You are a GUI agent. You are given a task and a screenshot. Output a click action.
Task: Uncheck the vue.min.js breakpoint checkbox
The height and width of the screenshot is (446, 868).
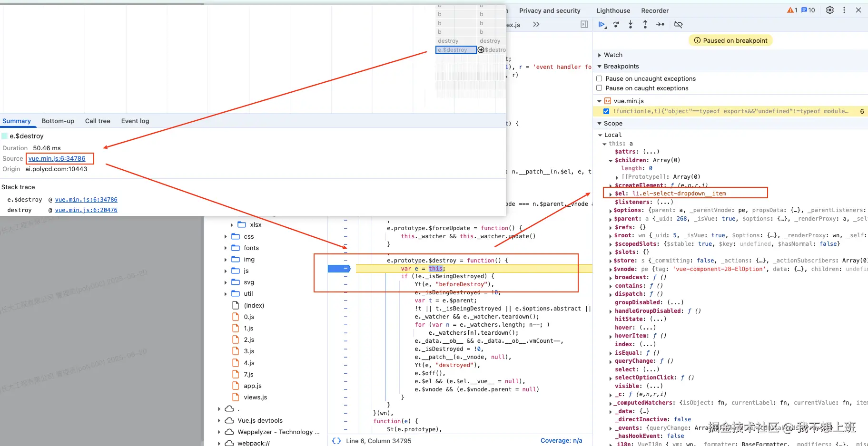click(606, 111)
